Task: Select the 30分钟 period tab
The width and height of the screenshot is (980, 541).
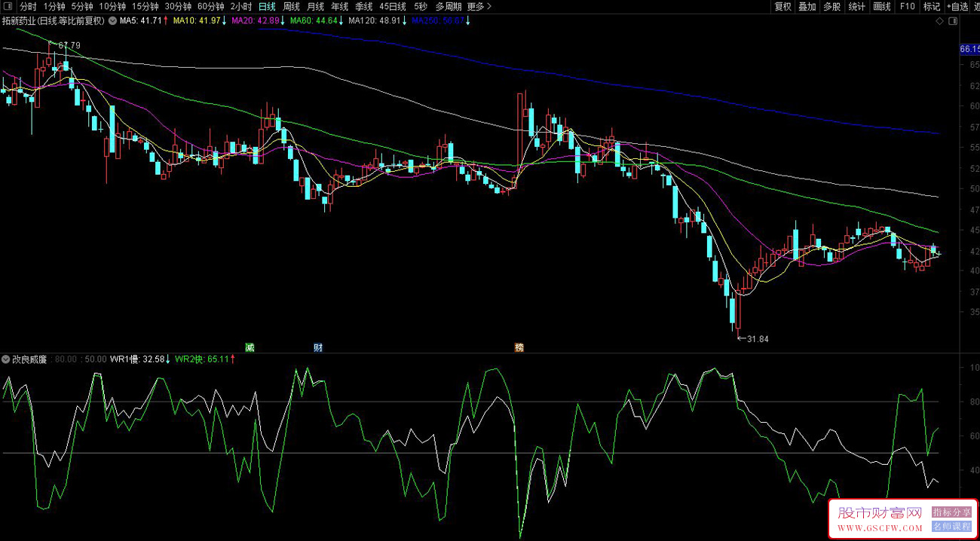Action: (x=178, y=7)
